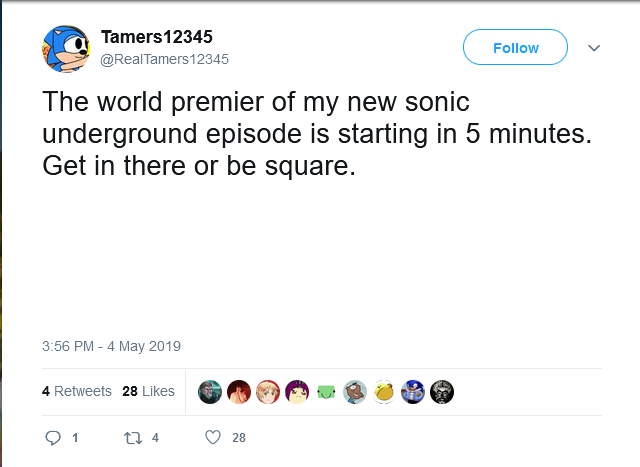Open the Tamers12345 display name link

pos(157,37)
